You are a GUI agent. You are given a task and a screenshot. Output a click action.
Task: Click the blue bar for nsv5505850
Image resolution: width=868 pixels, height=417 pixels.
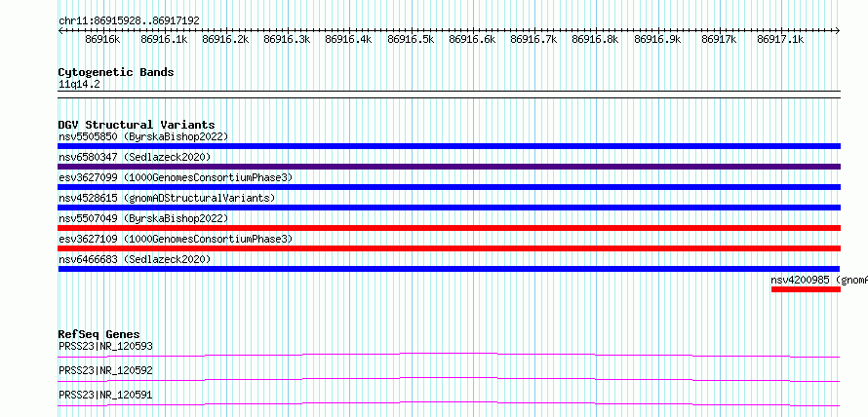(449, 146)
